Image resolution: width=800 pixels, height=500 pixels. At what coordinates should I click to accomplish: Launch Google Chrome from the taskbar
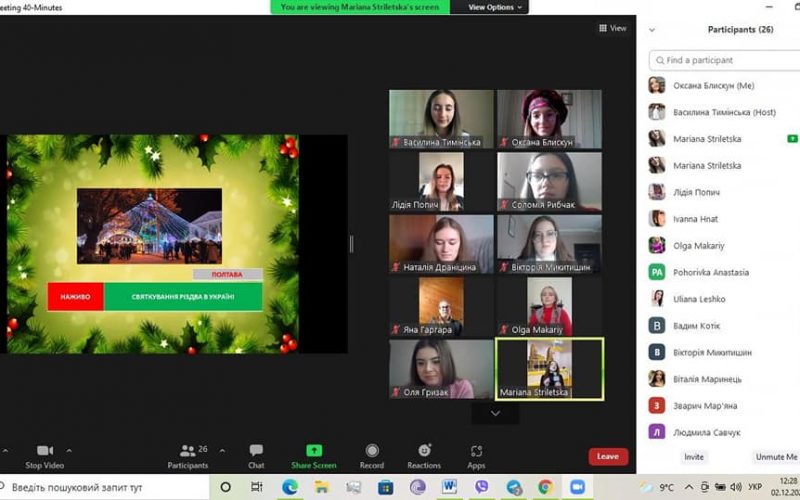tap(545, 487)
